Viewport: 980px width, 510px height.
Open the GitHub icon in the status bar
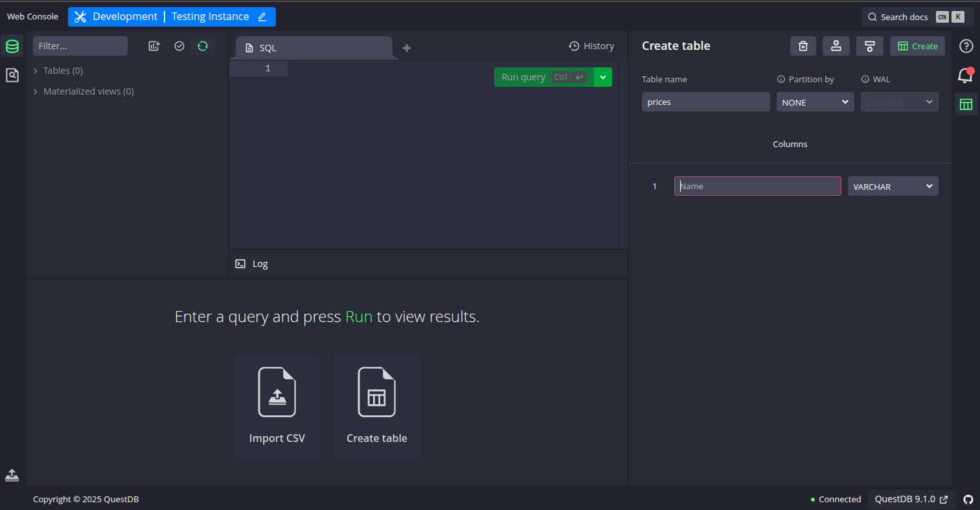click(968, 499)
